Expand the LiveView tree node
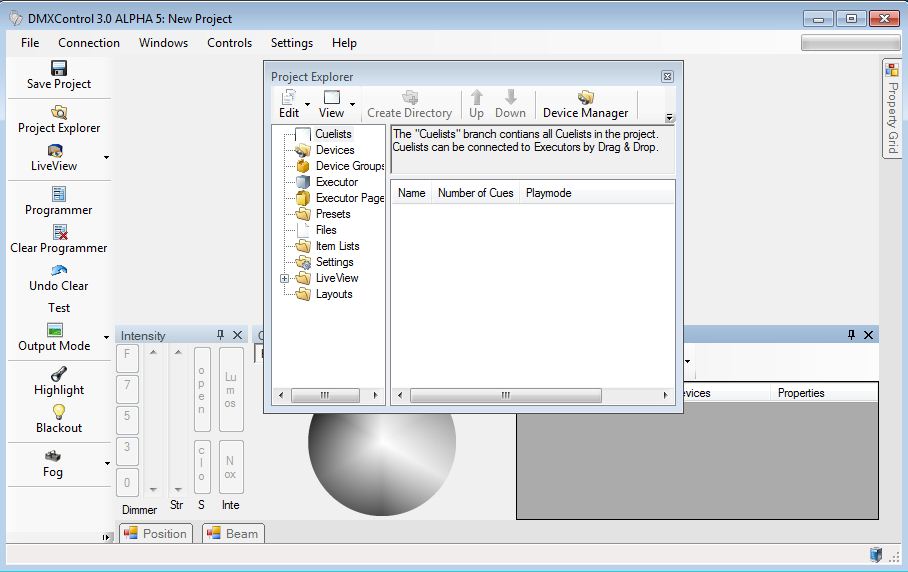Screen dimensions: 908x572 (x=285, y=278)
